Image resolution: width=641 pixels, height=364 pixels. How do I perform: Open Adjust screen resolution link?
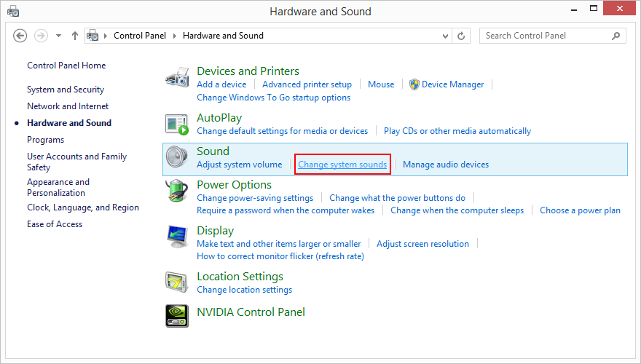click(422, 244)
